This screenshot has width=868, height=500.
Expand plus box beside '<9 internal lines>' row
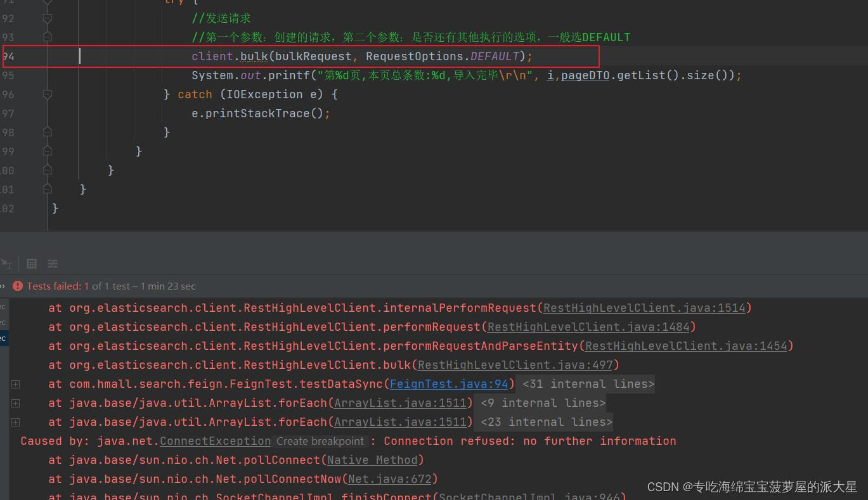tap(16, 403)
